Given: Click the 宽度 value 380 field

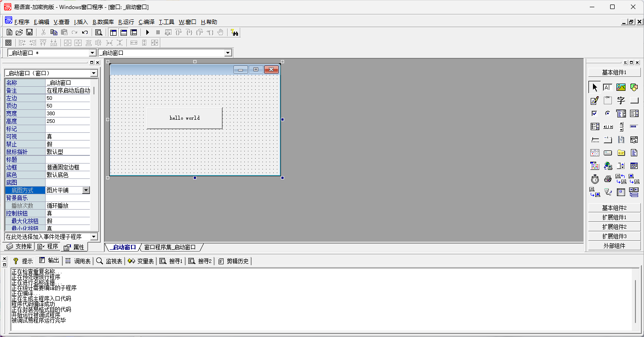Looking at the screenshot, I should coord(68,113).
